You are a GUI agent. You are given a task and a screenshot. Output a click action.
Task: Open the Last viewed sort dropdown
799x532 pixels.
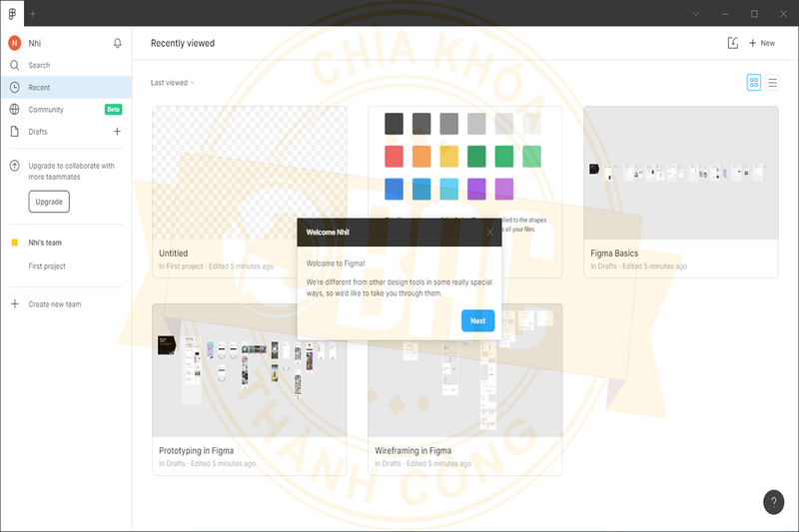[172, 83]
